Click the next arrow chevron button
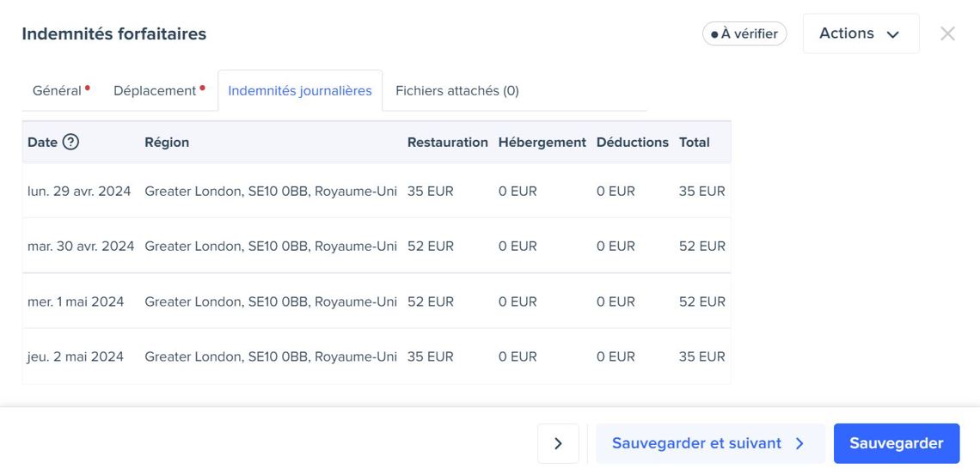The height and width of the screenshot is (475, 980). point(558,443)
